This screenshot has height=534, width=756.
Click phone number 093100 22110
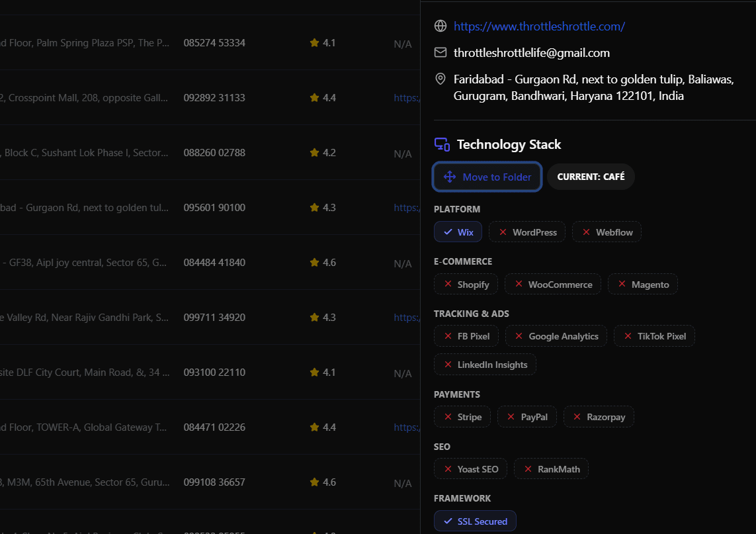tap(214, 373)
